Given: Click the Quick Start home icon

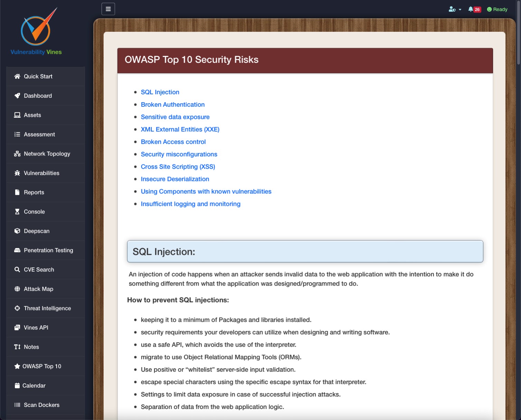Looking at the screenshot, I should point(17,76).
